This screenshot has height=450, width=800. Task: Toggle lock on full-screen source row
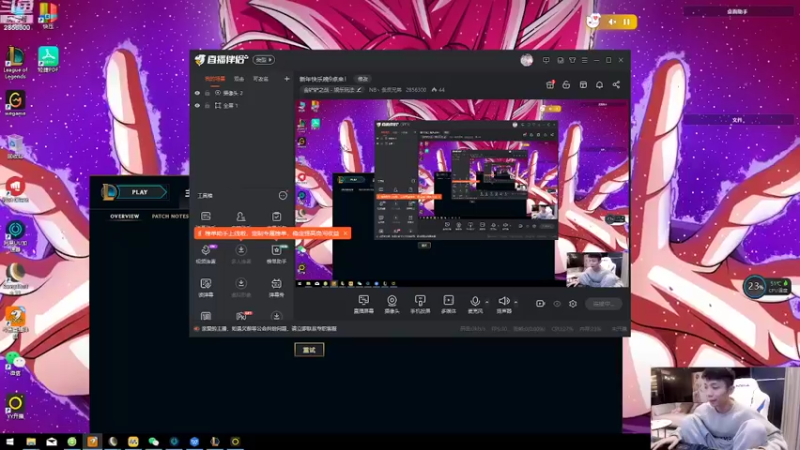[x=207, y=106]
